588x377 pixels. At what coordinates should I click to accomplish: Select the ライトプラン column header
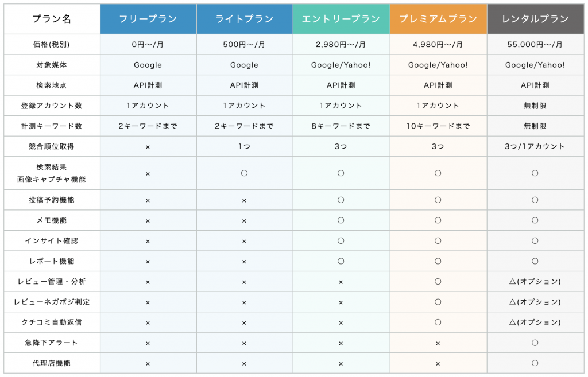[245, 19]
